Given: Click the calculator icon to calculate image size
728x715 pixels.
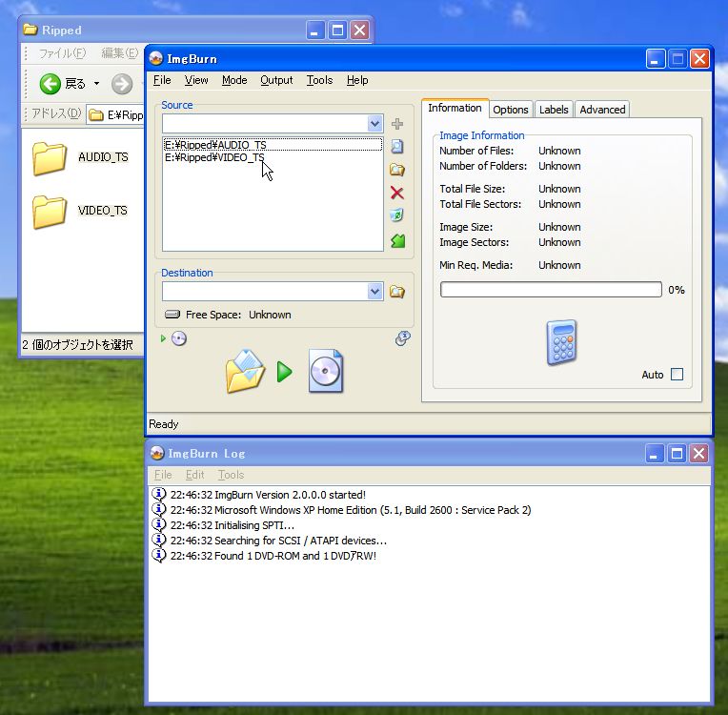Looking at the screenshot, I should pos(562,342).
